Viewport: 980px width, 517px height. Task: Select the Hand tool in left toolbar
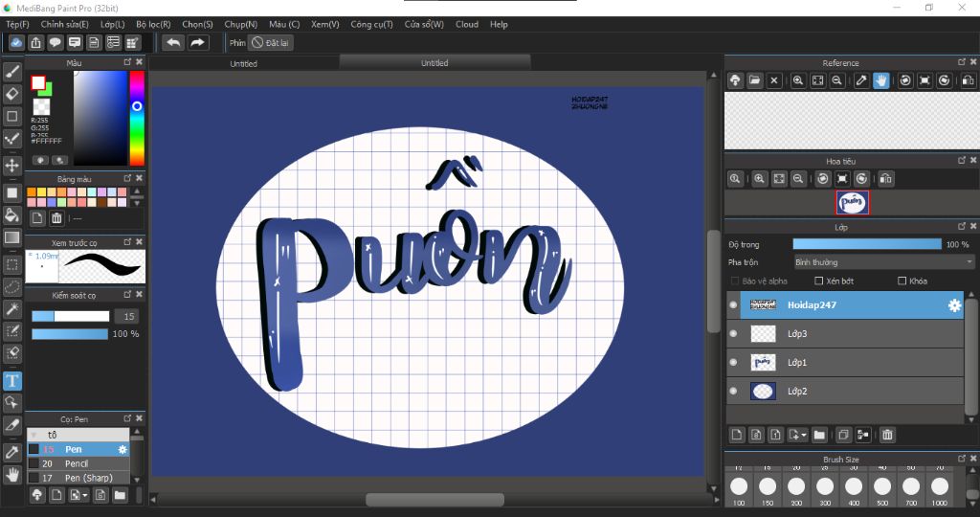point(11,475)
